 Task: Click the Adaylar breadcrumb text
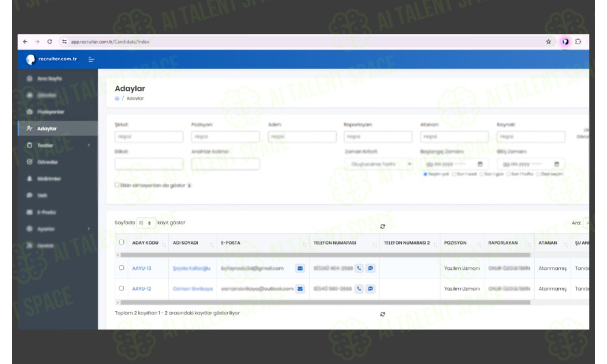coord(135,99)
